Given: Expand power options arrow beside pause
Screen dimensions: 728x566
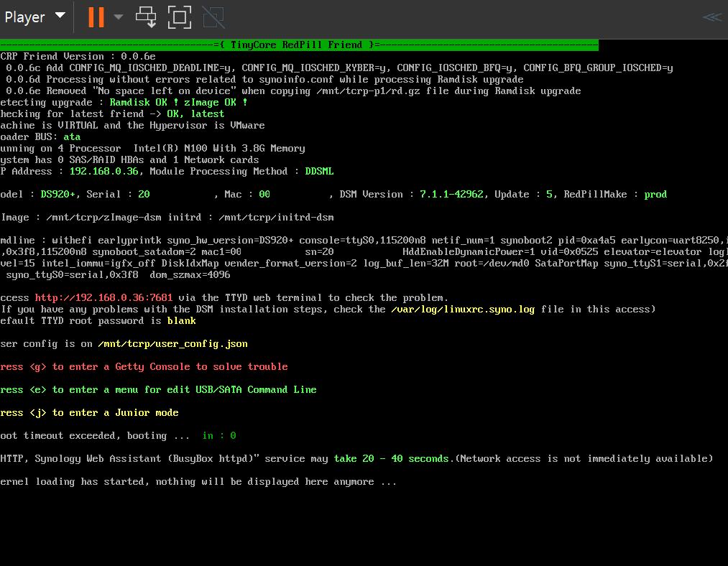Looking at the screenshot, I should (119, 17).
